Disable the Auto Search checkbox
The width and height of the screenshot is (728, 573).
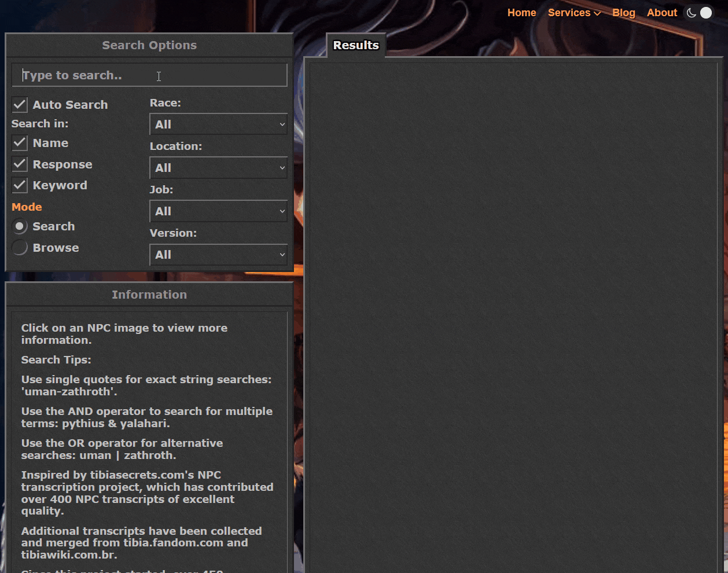(x=20, y=105)
